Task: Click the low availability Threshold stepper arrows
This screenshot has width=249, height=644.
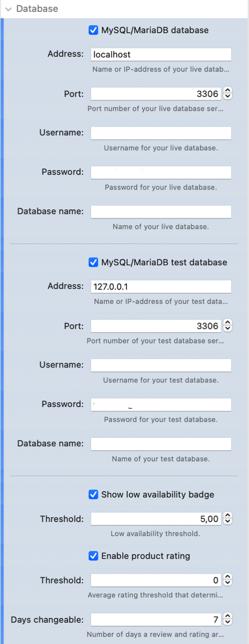Action: pyautogui.click(x=228, y=519)
